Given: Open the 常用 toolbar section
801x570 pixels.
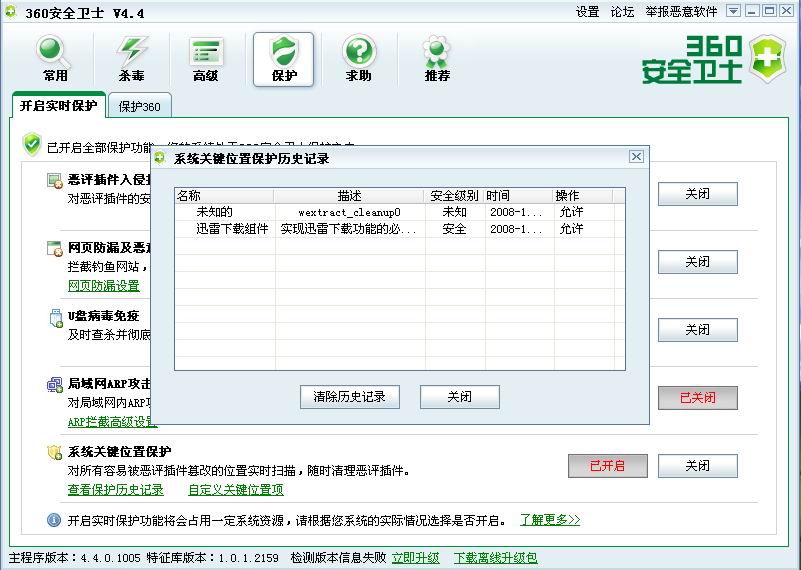Looking at the screenshot, I should tap(54, 59).
